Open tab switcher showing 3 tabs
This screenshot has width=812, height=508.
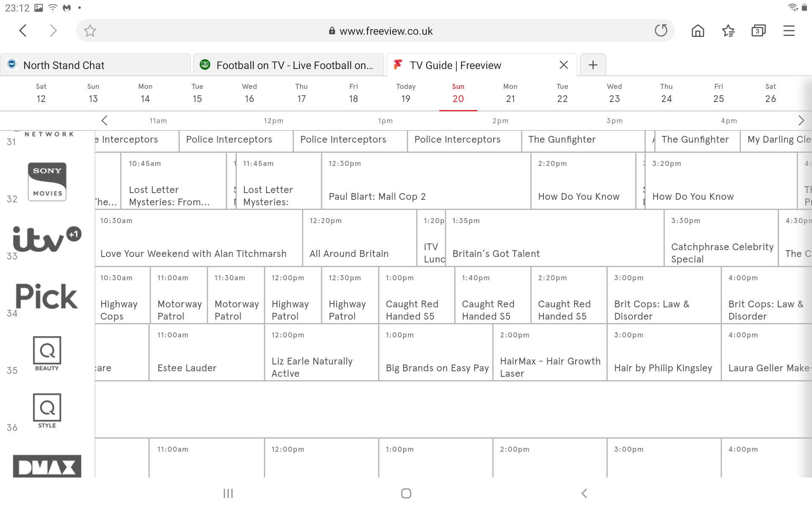click(758, 30)
